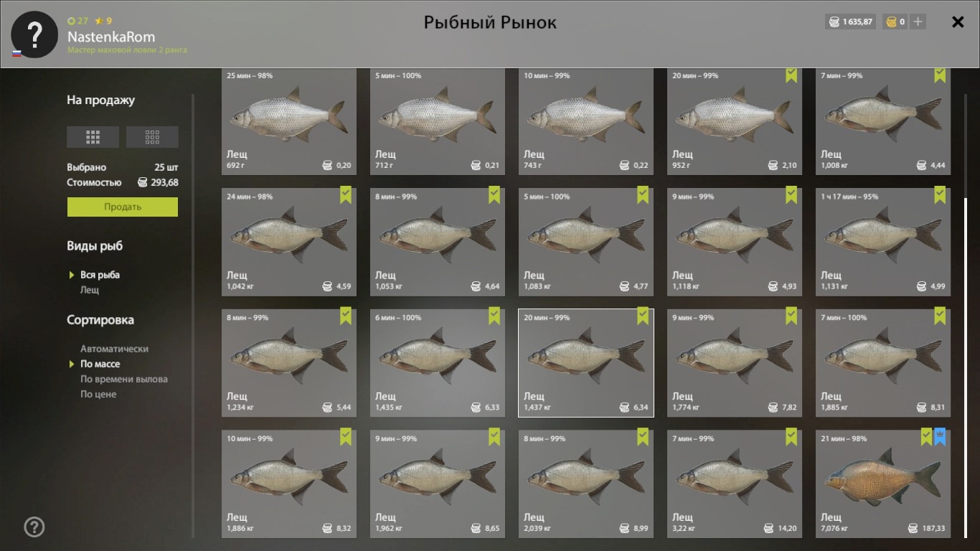The width and height of the screenshot is (980, 551).
Task: Click the silver coins balance 1 635,87
Action: (850, 22)
